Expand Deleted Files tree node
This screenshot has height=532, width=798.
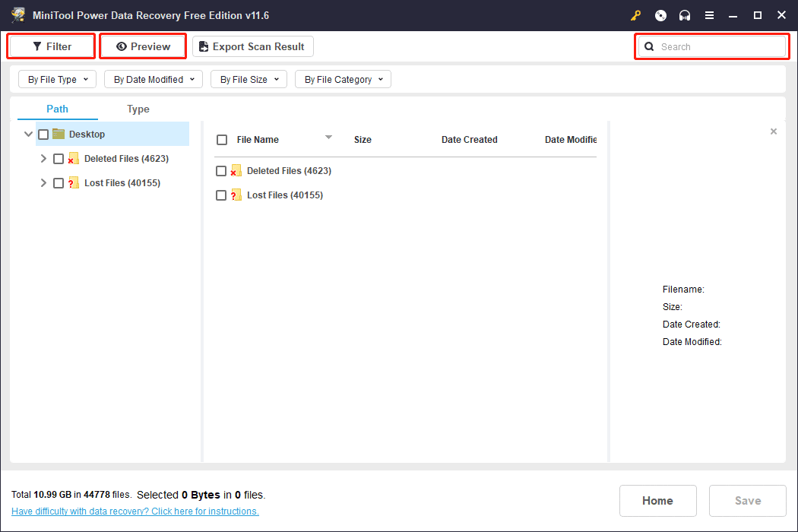click(x=43, y=158)
